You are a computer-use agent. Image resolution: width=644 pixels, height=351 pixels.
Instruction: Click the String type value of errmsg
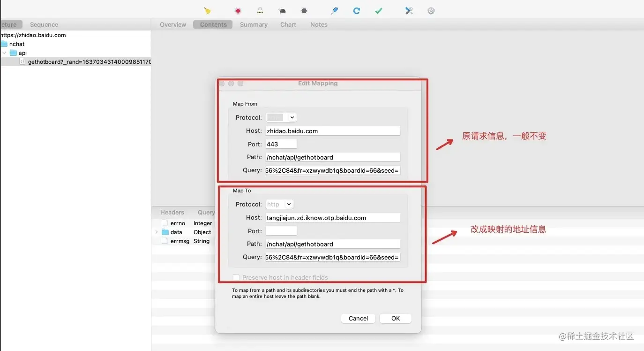202,241
